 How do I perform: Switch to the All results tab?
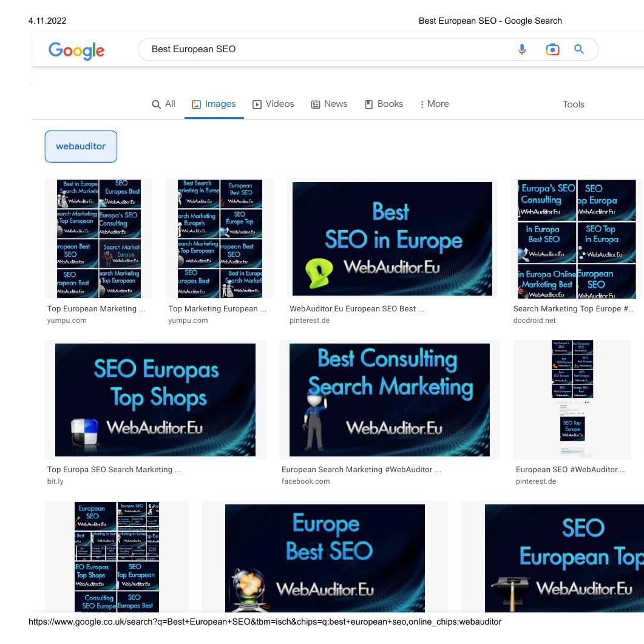pos(163,104)
